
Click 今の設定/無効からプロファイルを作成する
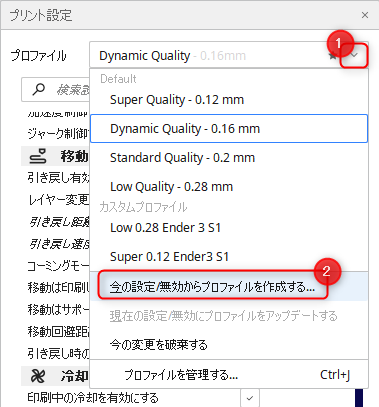[229, 286]
